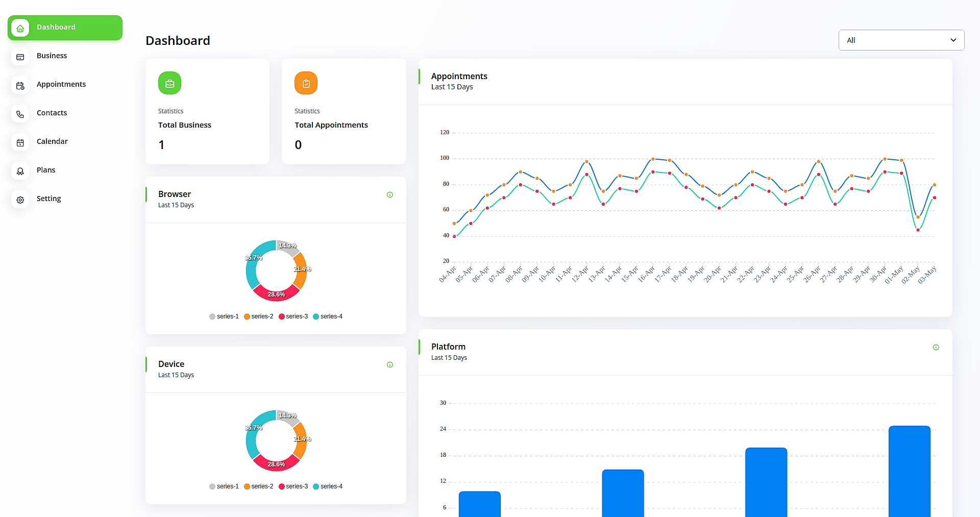Go to the Business menu item
This screenshot has width=980, height=517.
tap(65, 56)
